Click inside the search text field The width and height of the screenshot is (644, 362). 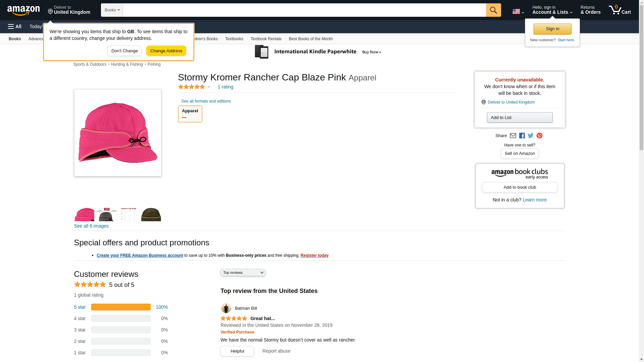(304, 10)
